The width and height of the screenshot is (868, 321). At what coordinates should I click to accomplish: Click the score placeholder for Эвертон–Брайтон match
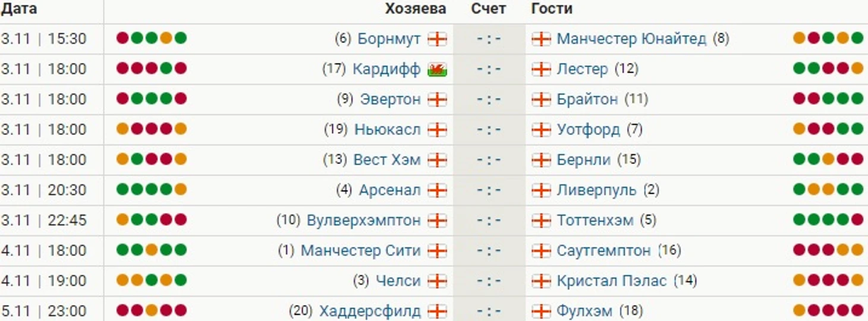[489, 100]
